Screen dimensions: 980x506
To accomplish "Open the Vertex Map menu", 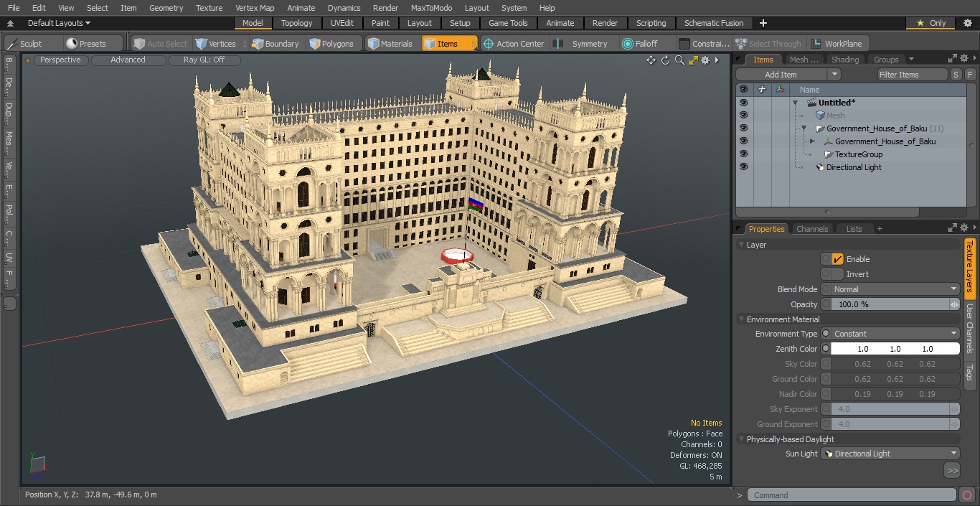I will 255,8.
